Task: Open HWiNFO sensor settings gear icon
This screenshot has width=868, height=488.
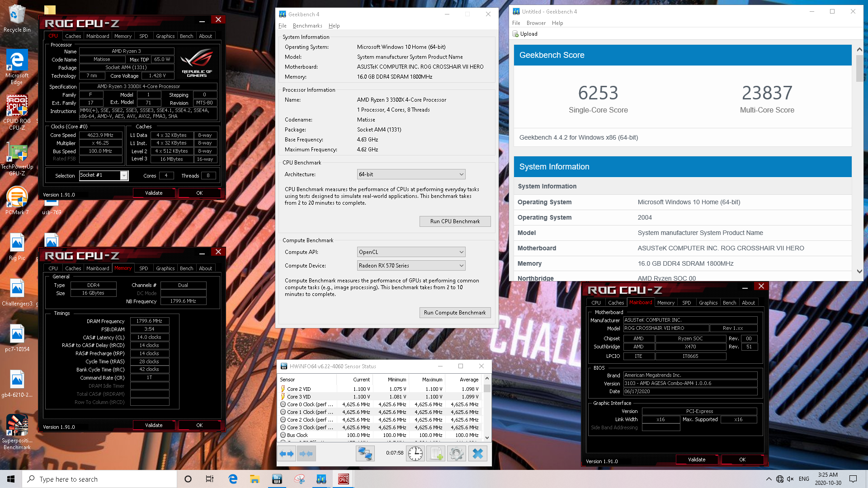Action: [456, 453]
